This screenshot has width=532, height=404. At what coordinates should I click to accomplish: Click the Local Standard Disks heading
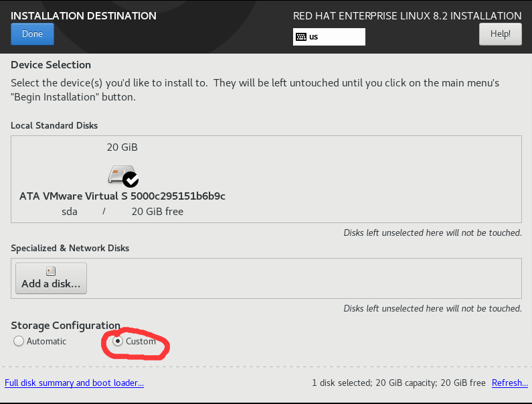(54, 126)
